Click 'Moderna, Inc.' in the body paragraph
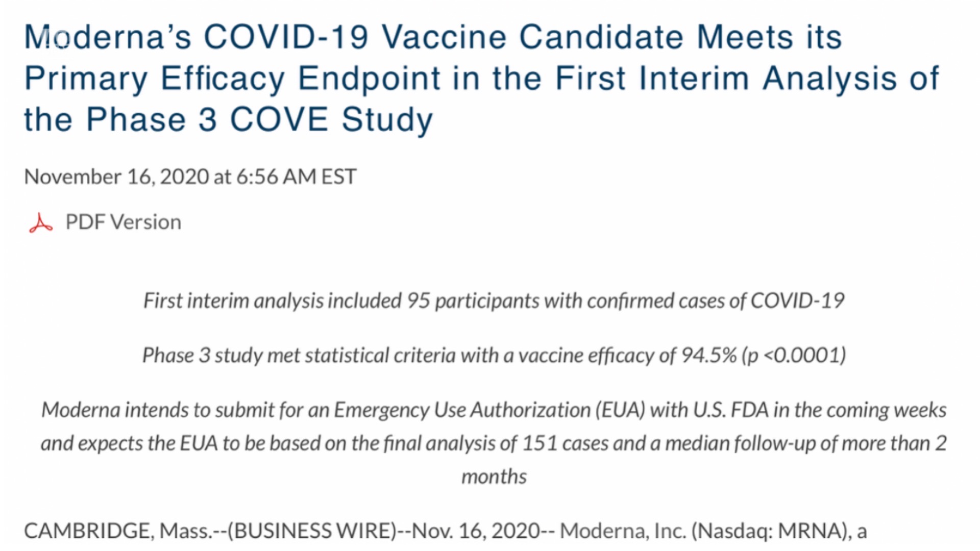The width and height of the screenshot is (980, 551). [623, 531]
